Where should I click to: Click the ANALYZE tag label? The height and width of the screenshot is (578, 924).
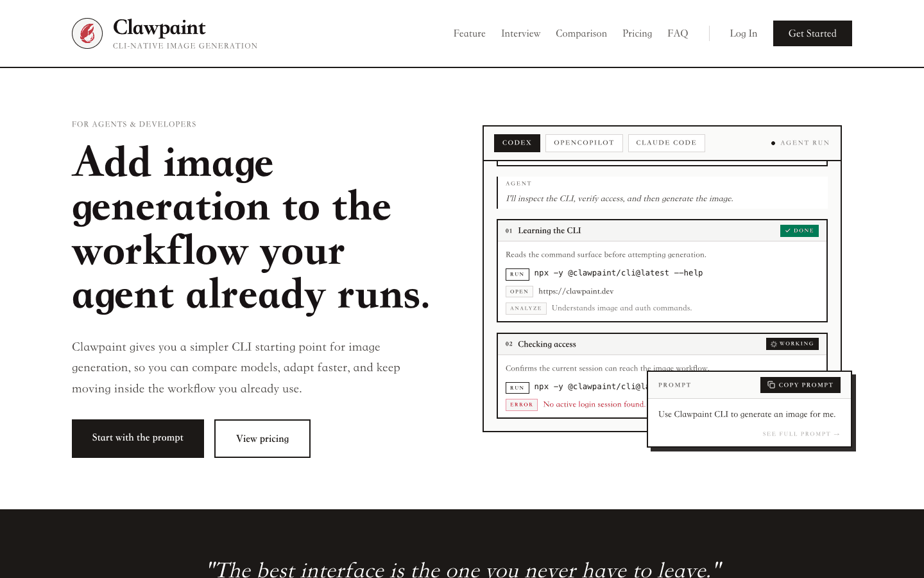(x=526, y=308)
